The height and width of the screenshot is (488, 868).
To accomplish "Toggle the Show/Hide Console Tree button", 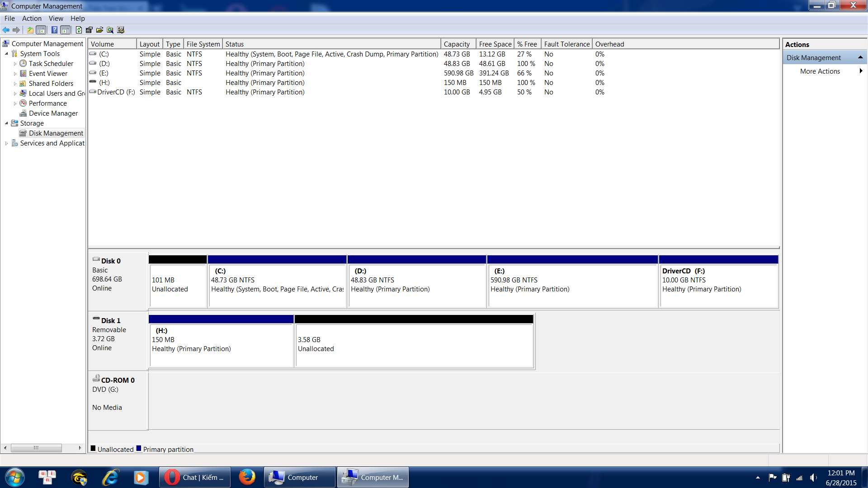I will tap(41, 30).
